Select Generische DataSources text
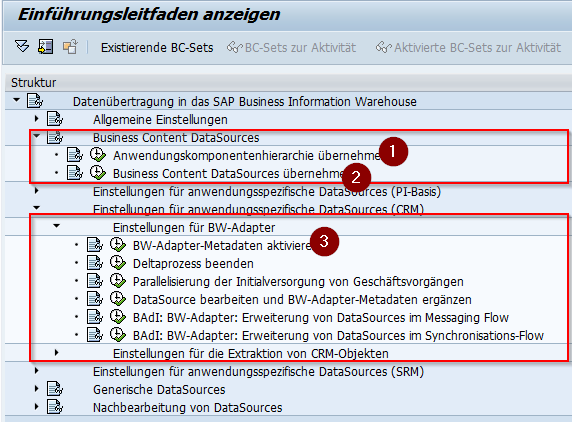This screenshot has width=572, height=422. click(159, 390)
